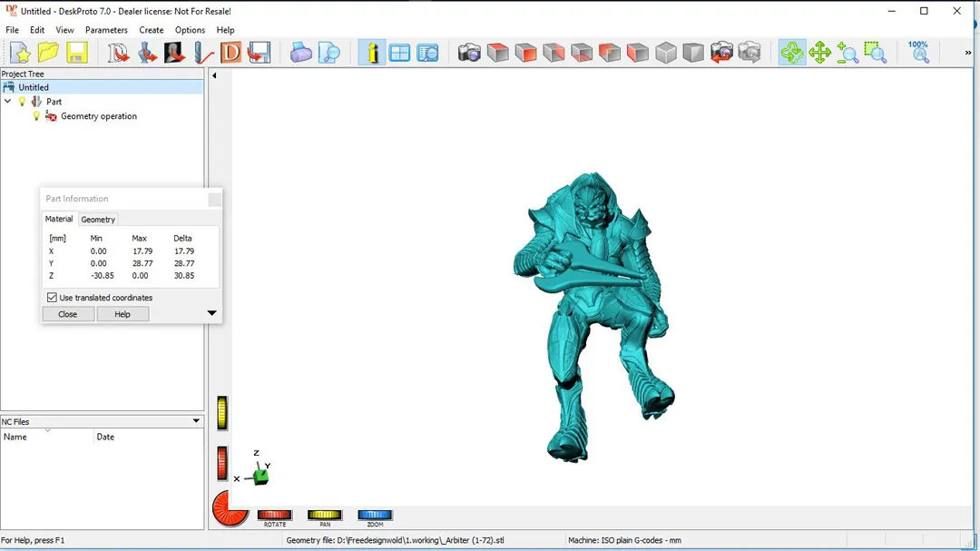The image size is (980, 551).
Task: Click the blue ZOOM thumbwheel
Action: 375,515
